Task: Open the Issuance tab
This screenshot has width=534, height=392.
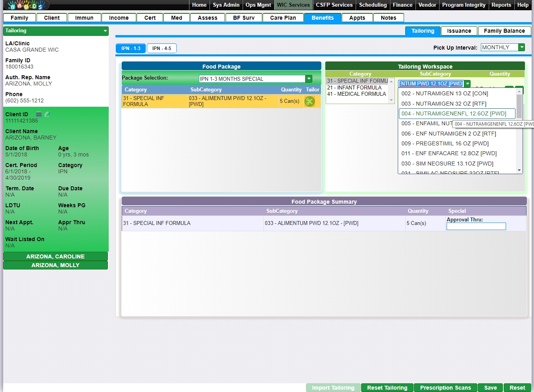Action: tap(459, 31)
